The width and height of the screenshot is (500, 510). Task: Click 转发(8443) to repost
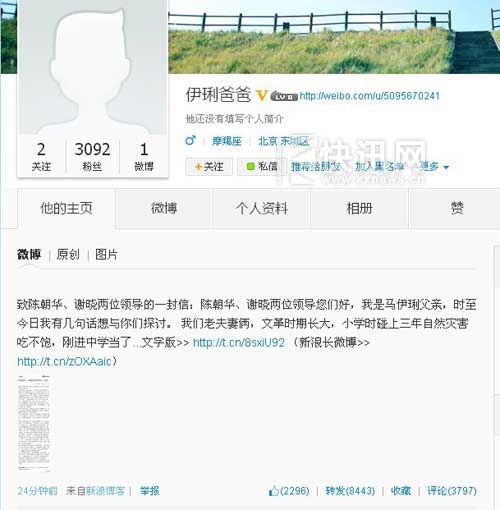350,491
